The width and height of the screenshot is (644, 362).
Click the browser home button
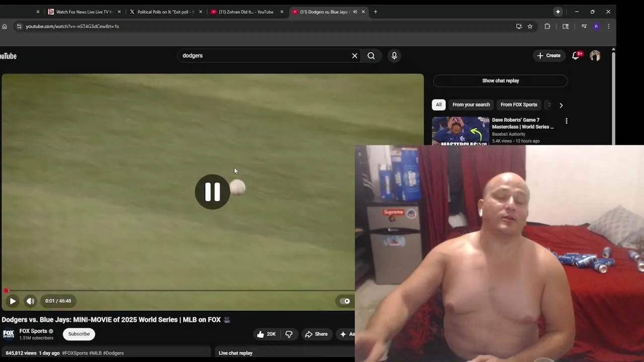pyautogui.click(x=5, y=27)
